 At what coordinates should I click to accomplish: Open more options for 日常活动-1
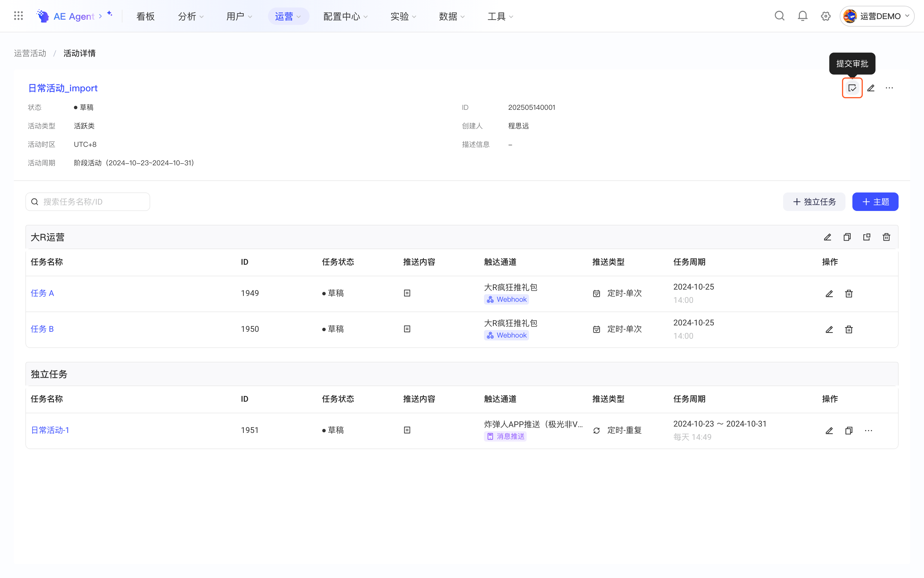click(x=868, y=430)
